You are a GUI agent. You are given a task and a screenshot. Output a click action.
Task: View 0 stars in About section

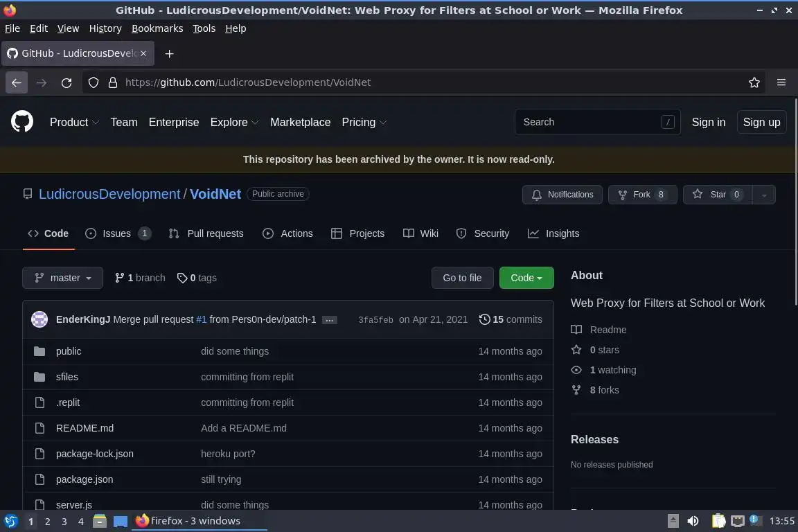click(x=595, y=350)
